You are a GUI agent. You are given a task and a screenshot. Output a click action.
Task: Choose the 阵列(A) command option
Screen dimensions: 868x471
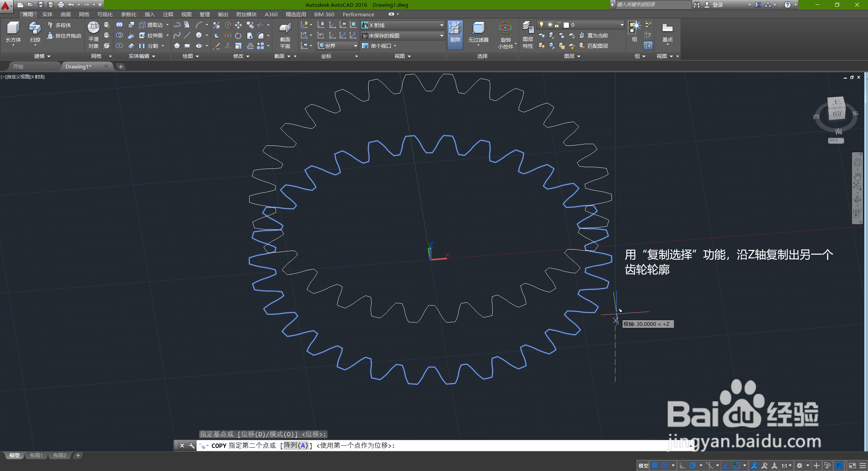(x=296, y=446)
